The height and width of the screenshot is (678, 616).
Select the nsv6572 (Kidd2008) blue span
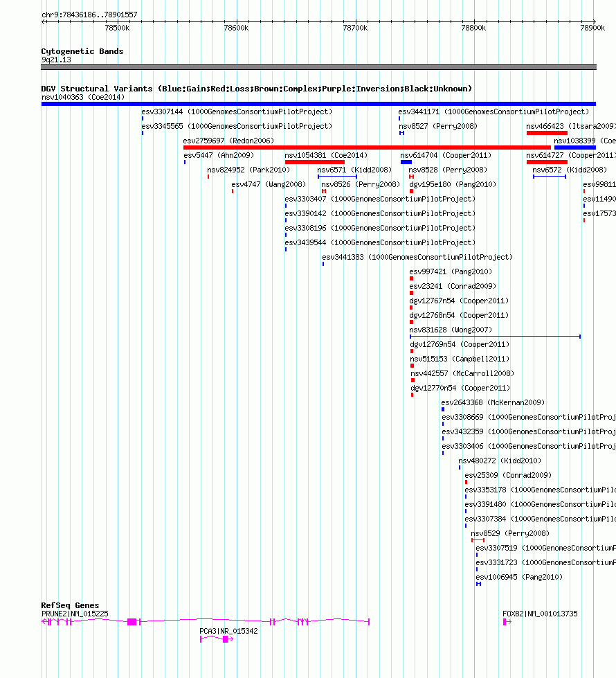550,177
